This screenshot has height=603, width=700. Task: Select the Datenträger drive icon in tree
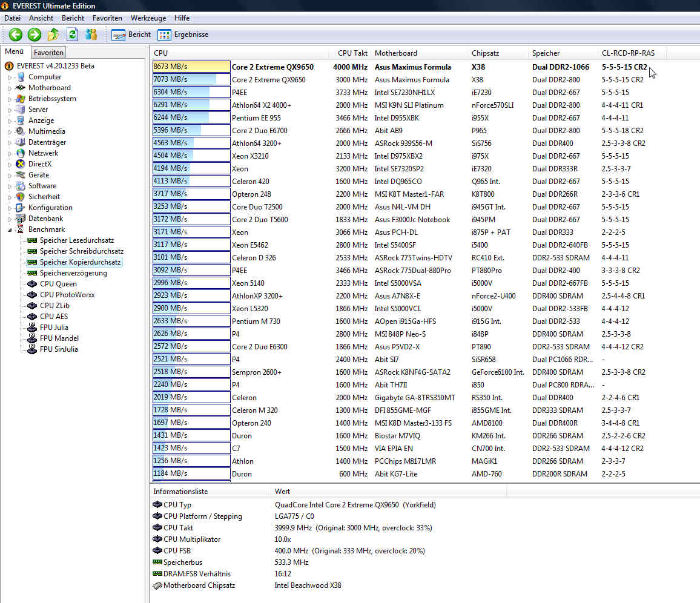tap(21, 142)
